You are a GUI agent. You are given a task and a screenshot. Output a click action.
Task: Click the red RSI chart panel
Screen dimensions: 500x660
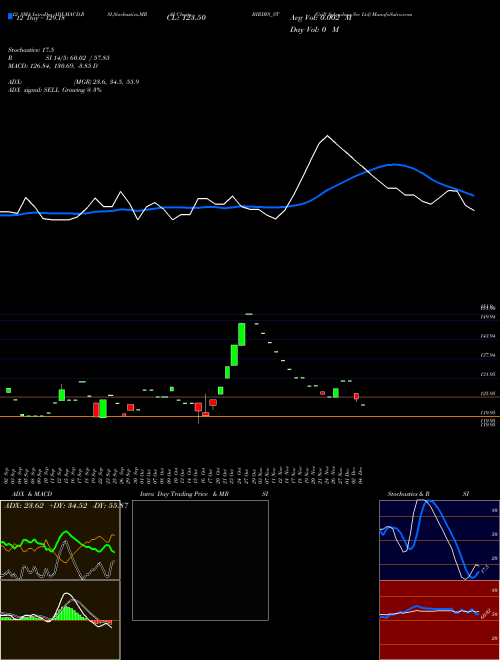439,620
